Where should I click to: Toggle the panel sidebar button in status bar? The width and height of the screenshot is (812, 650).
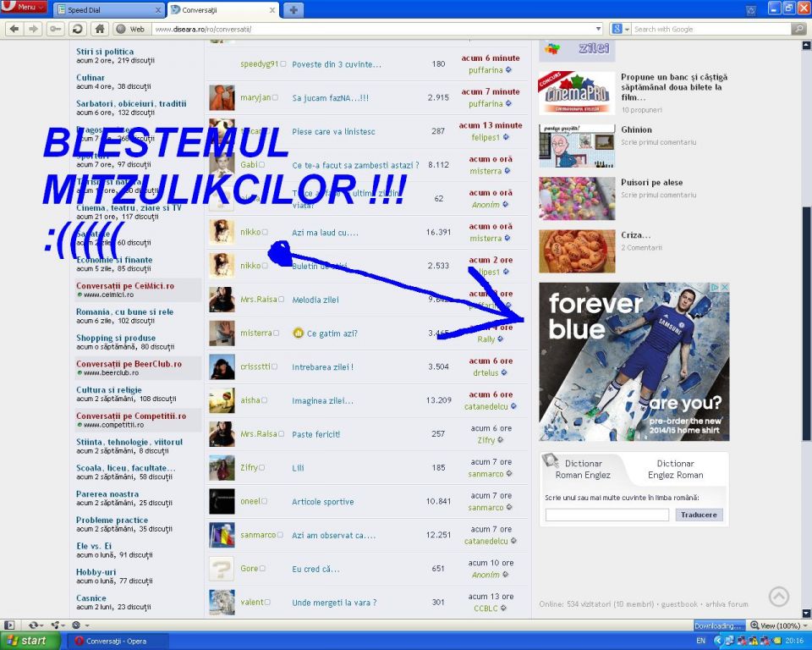click(9, 625)
